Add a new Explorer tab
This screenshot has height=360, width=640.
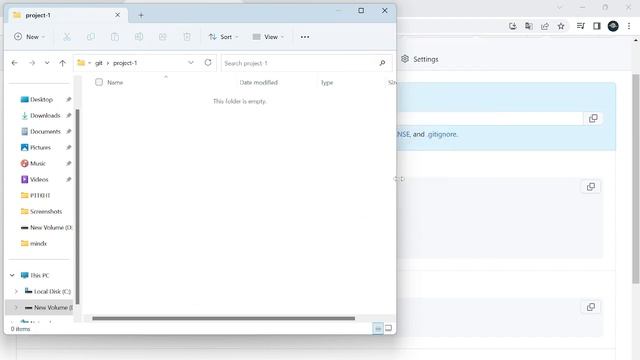click(x=141, y=16)
